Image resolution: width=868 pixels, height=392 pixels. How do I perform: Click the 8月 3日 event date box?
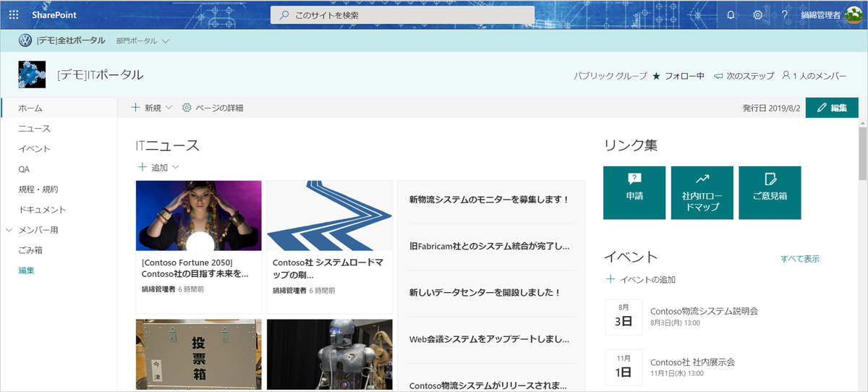pyautogui.click(x=623, y=315)
